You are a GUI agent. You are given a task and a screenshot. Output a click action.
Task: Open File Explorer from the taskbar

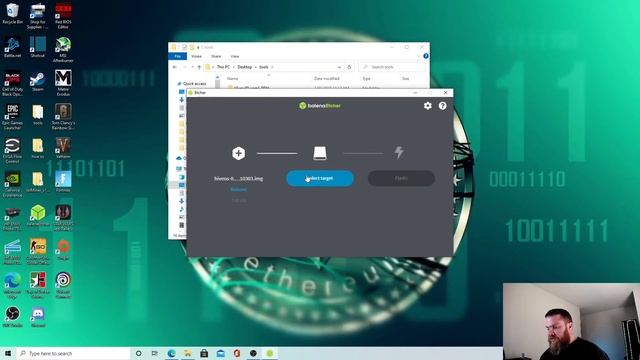188,353
